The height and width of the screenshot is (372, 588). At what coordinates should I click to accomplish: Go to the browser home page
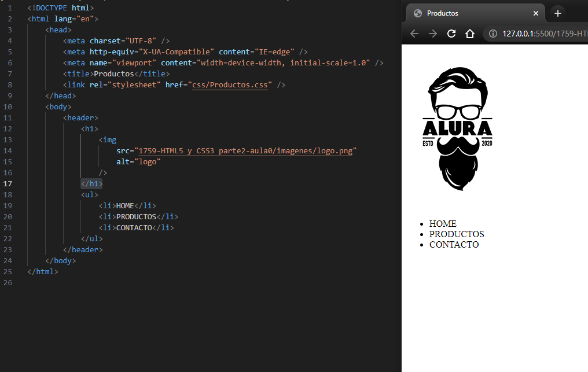tap(470, 34)
